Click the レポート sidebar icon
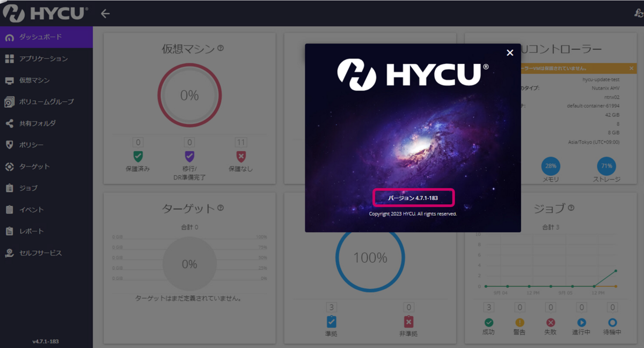Viewport: 644px width, 348px height. 9,231
